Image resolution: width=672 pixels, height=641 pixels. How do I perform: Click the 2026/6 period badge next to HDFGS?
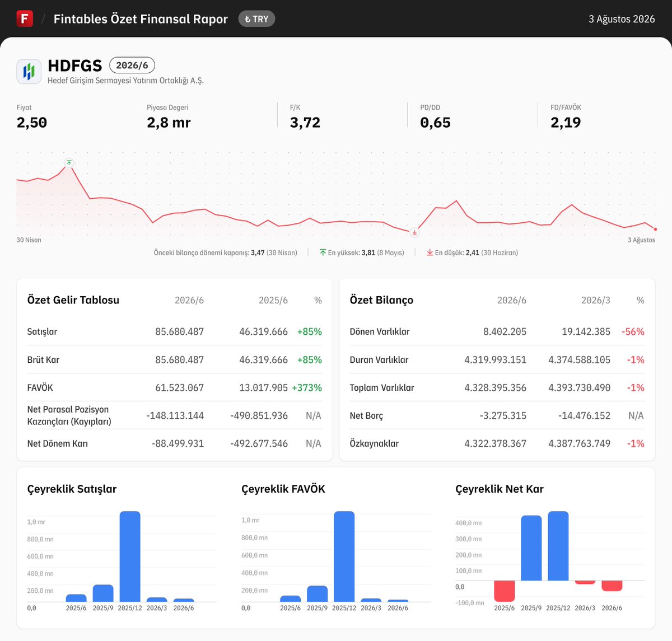pos(132,65)
